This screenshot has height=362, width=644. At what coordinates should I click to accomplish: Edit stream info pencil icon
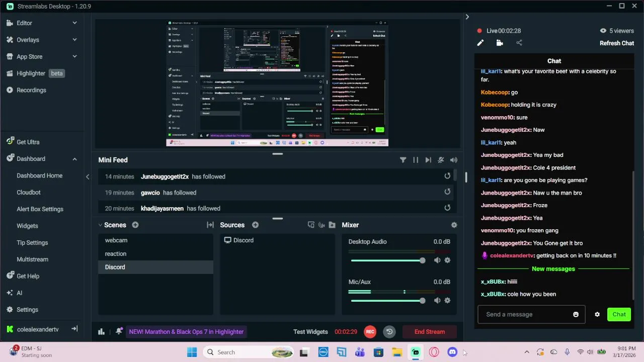480,43
